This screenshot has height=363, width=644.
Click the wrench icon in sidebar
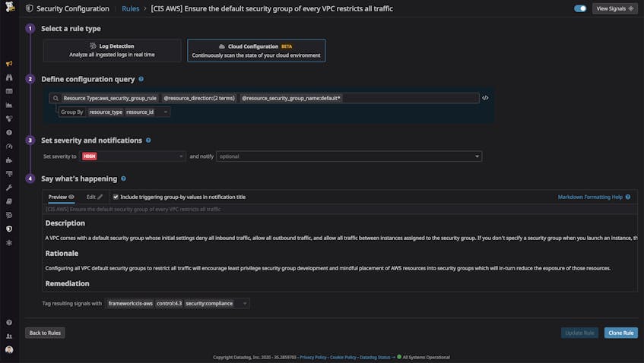click(x=9, y=188)
